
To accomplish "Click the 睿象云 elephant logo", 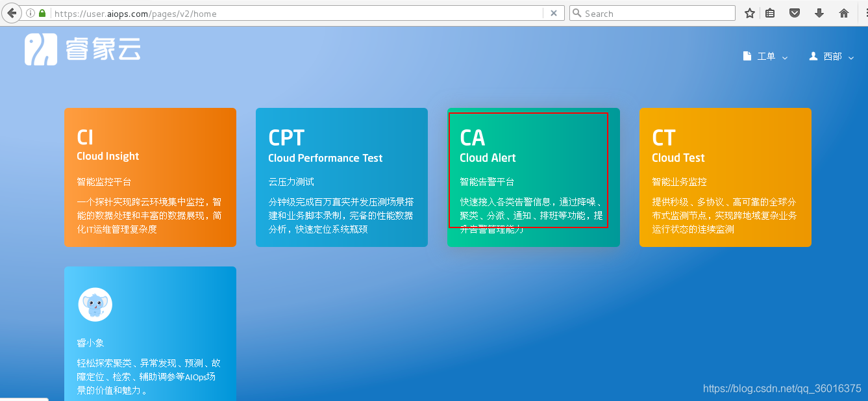I will tap(41, 49).
